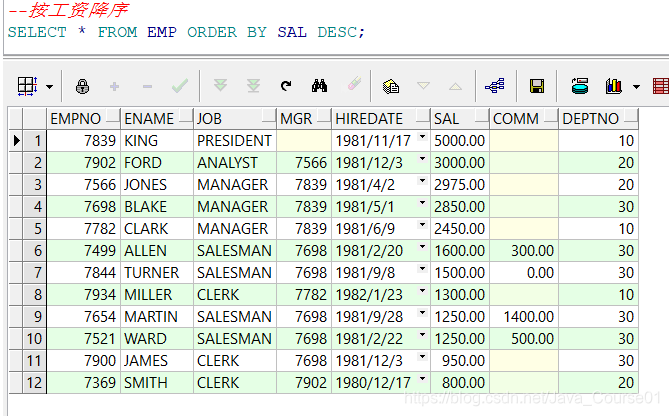Click the fetch next page arrow icon

click(x=220, y=86)
